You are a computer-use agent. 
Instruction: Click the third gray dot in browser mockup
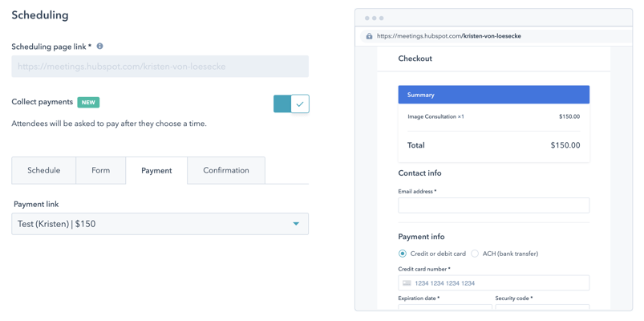(381, 18)
